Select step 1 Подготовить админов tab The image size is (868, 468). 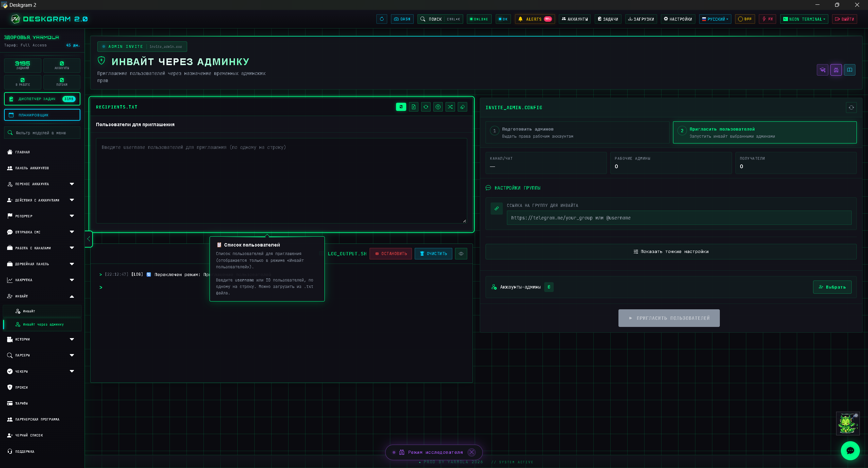coord(577,132)
